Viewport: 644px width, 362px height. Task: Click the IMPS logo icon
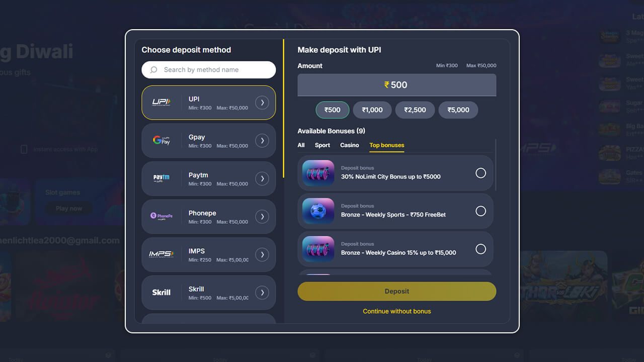(162, 254)
